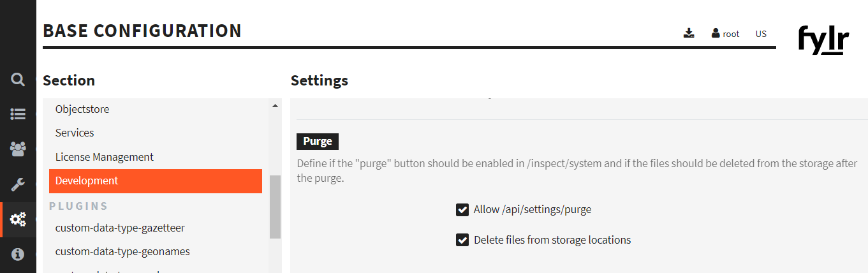Open custom-data-type-geonames plugin settings
Image resolution: width=868 pixels, height=273 pixels.
[x=122, y=251]
